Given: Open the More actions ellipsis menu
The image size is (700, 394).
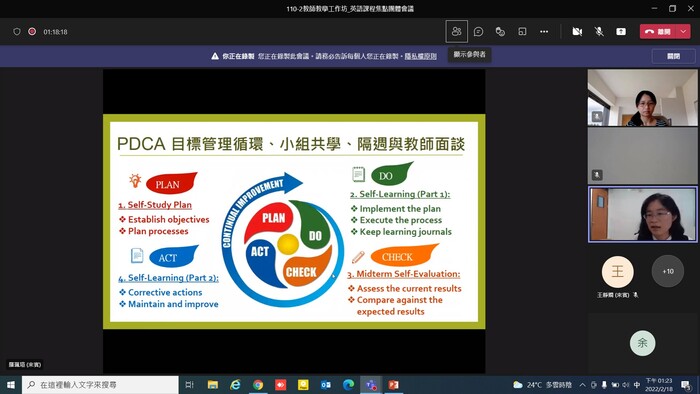Looking at the screenshot, I should click(x=544, y=32).
